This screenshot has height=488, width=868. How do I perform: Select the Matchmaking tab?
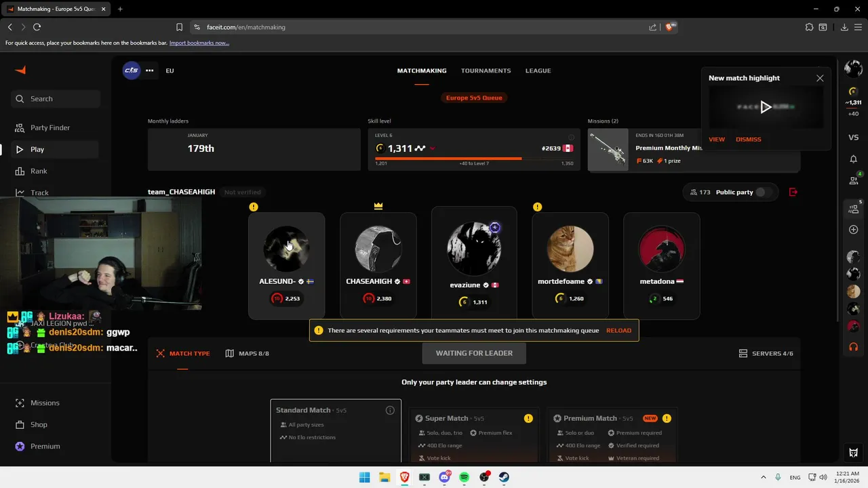422,70
